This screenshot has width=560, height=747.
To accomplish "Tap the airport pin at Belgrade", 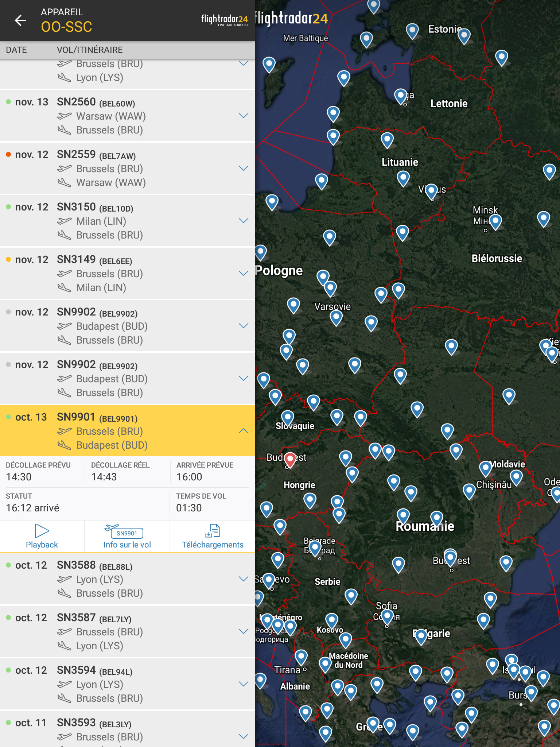I will pos(315,549).
